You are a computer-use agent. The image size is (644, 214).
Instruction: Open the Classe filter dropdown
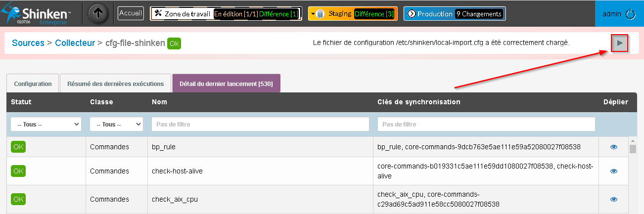click(x=116, y=125)
